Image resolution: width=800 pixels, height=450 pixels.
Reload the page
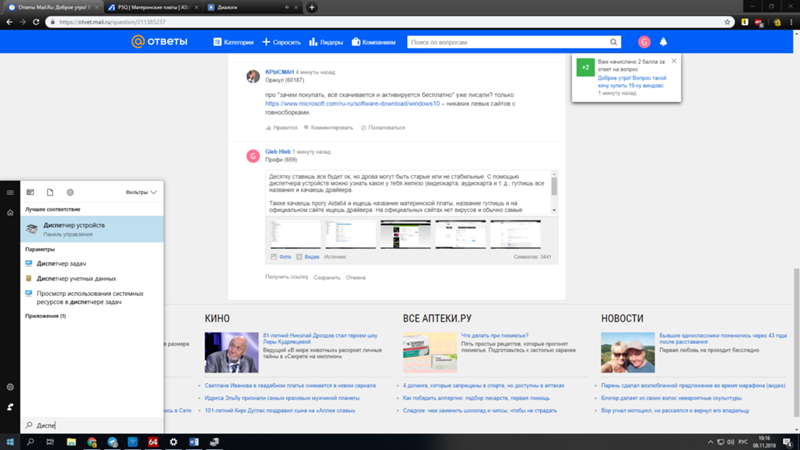click(36, 22)
